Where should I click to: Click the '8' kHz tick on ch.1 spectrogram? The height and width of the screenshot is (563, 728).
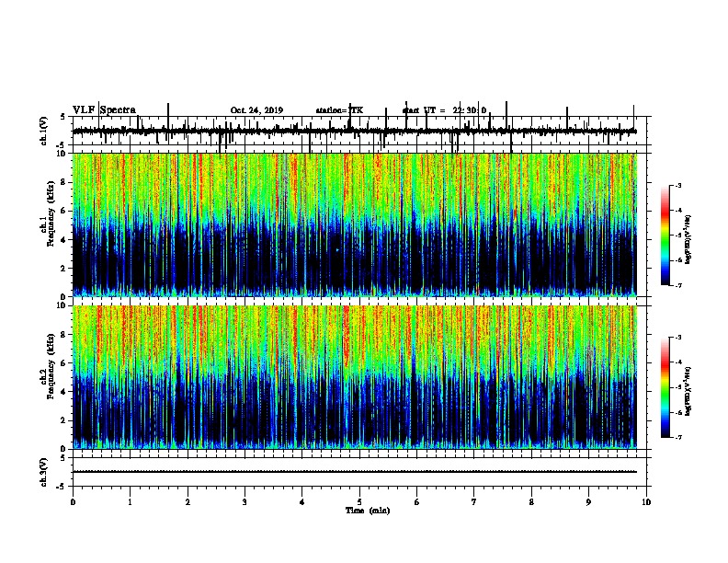64,182
